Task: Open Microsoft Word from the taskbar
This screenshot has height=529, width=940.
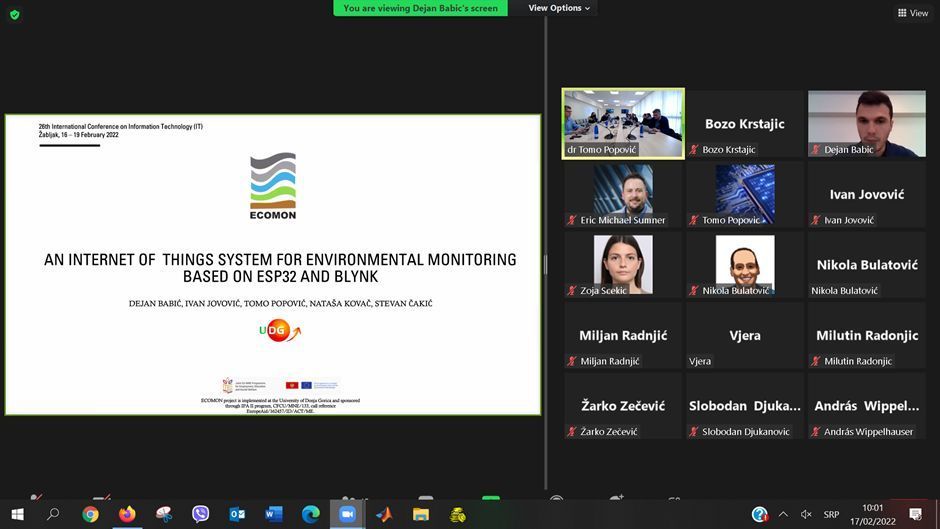Action: [274, 514]
